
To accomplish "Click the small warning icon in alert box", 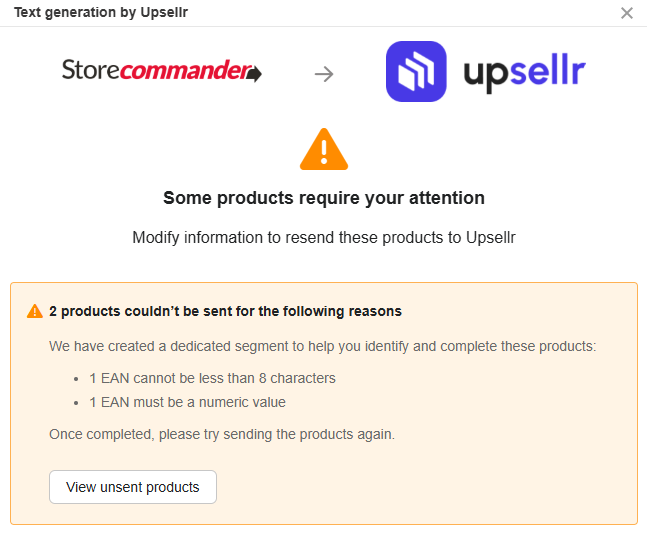I will tap(35, 311).
